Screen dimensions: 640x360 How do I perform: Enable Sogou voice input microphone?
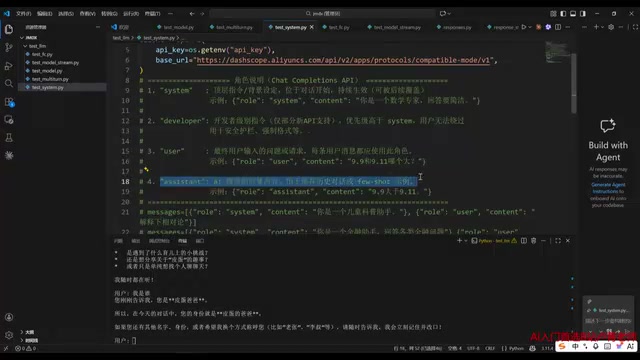(596, 346)
